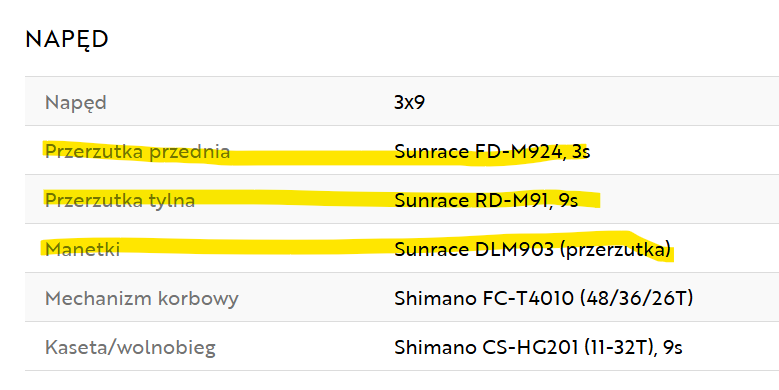Viewport: 779px width, 390px height.
Task: Select the Kaseta/wolnobieg label
Action: (x=130, y=347)
